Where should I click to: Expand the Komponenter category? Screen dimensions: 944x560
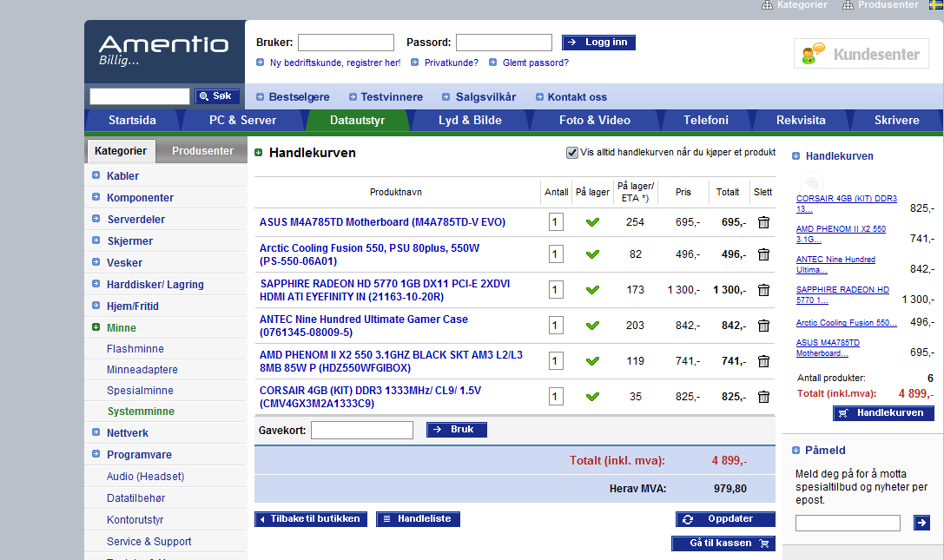(x=96, y=197)
